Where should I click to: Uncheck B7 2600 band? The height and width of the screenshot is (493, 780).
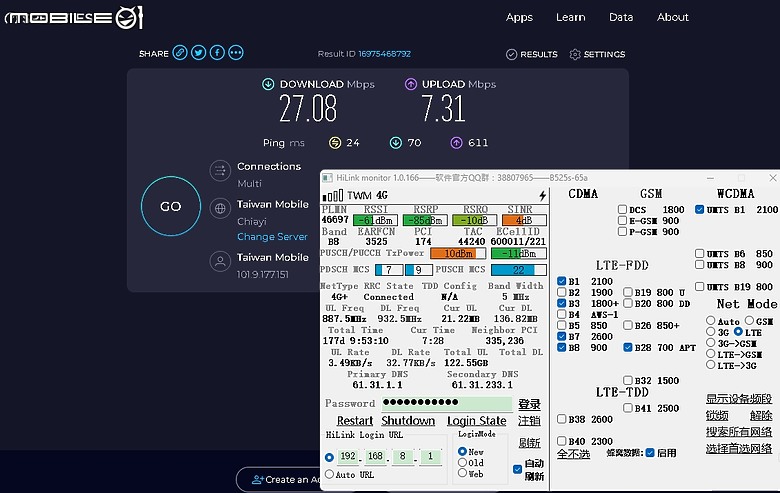point(562,336)
